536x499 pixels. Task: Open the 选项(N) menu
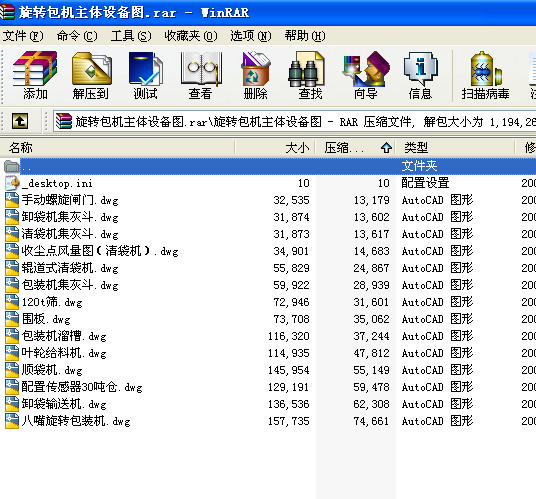coord(251,36)
